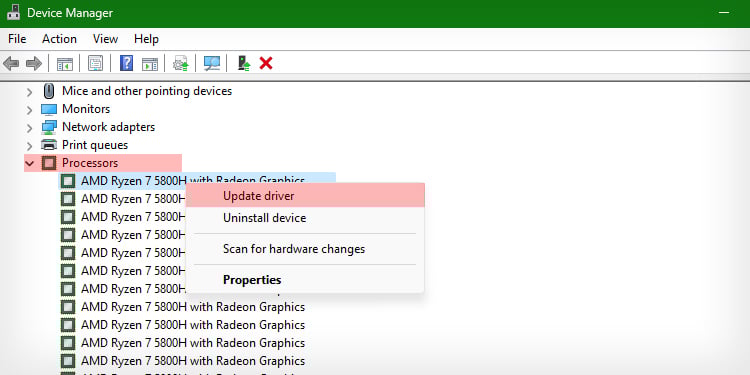Screen dimensions: 750x375
Task: Open the Help menu
Action: click(146, 39)
